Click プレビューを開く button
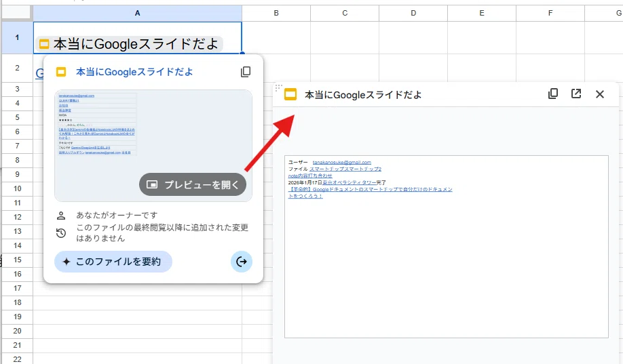 193,184
